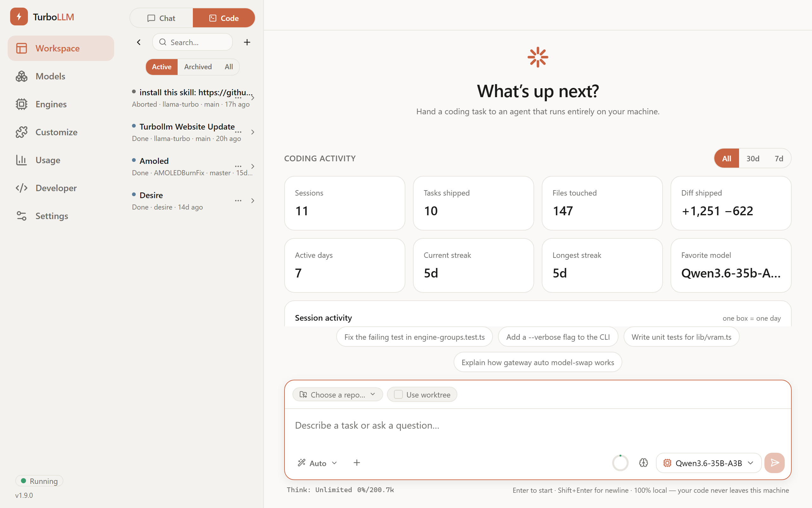Click the Tasks shipped stat card
The width and height of the screenshot is (812, 508).
pos(474,203)
